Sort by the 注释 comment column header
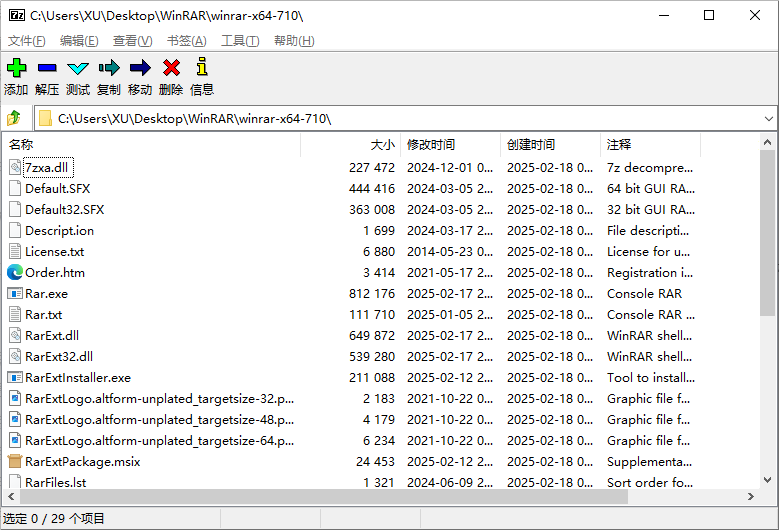 coord(650,145)
